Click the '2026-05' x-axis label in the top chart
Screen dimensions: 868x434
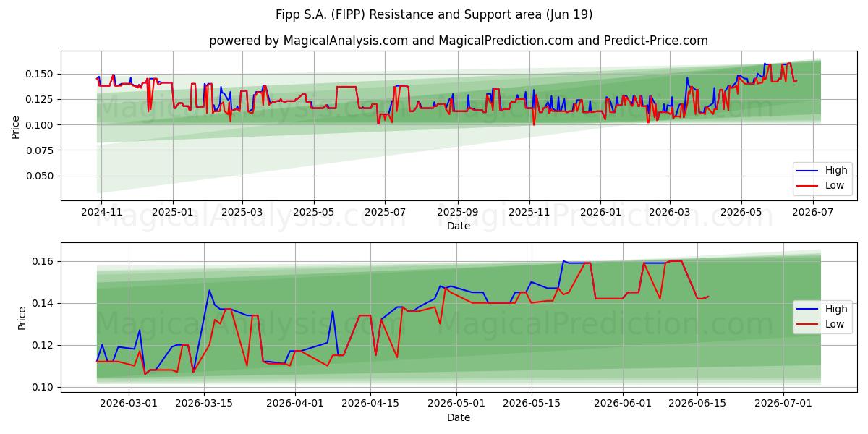(741, 212)
